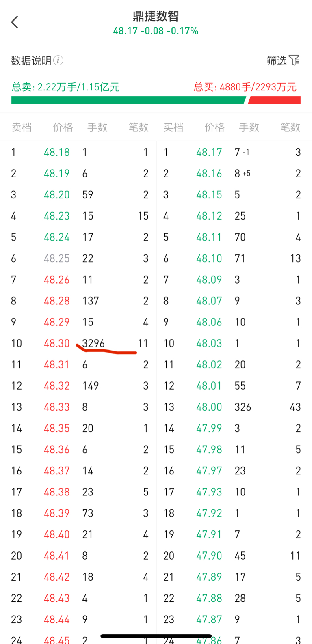Select sell level 10 at price 48.30
The height and width of the screenshot is (644, 312).
(57, 343)
